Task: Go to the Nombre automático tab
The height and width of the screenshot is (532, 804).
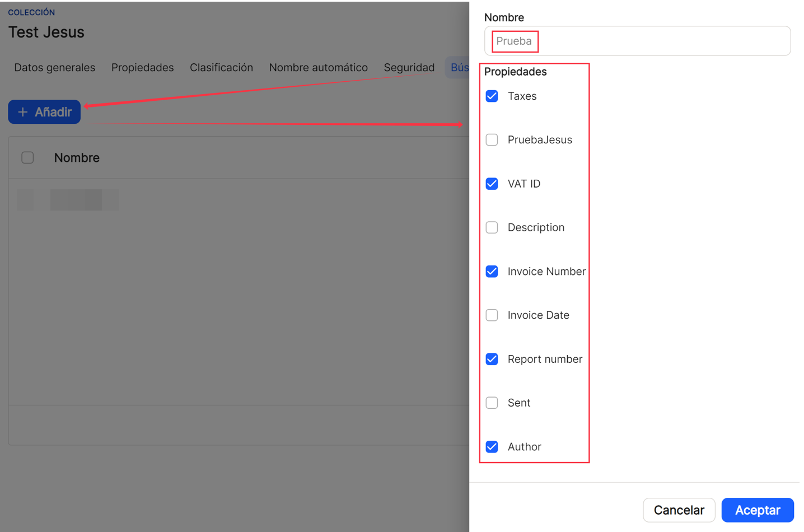Action: click(x=318, y=68)
